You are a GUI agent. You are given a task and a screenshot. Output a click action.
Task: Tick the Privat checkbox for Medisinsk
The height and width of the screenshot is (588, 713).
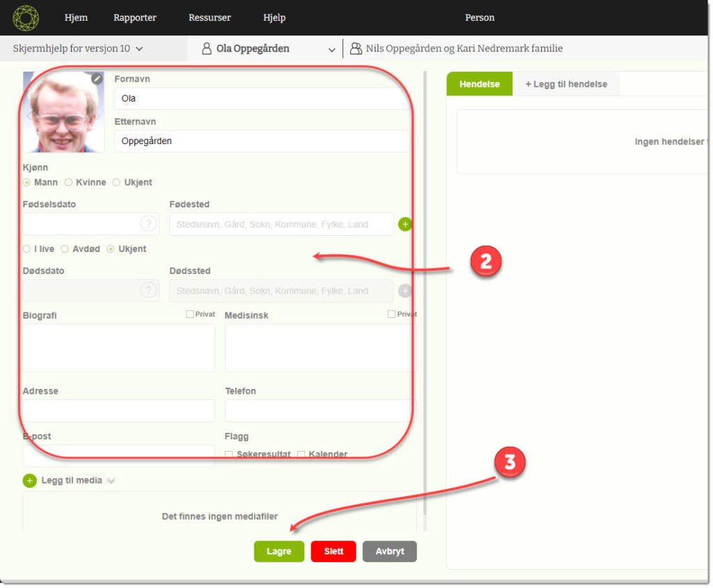tap(392, 315)
